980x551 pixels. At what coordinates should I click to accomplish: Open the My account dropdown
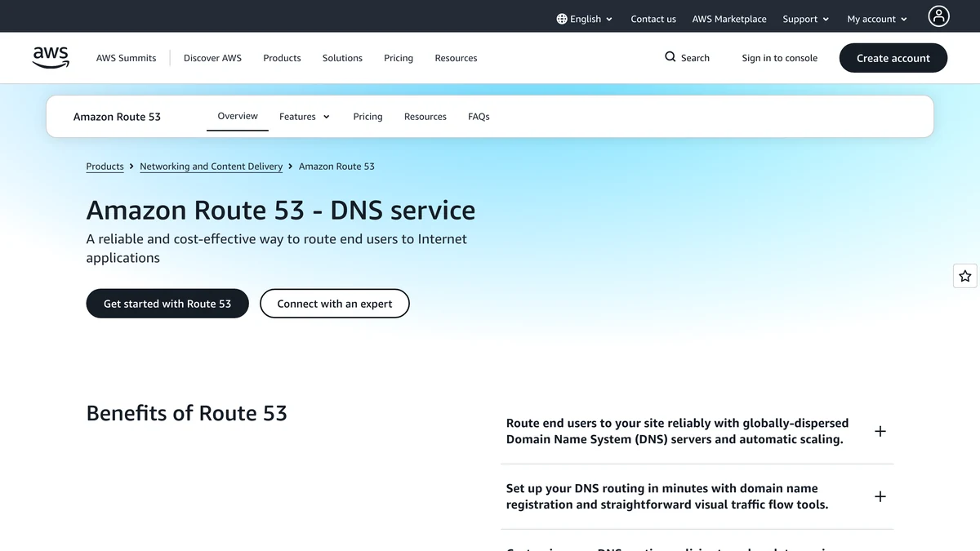[877, 19]
